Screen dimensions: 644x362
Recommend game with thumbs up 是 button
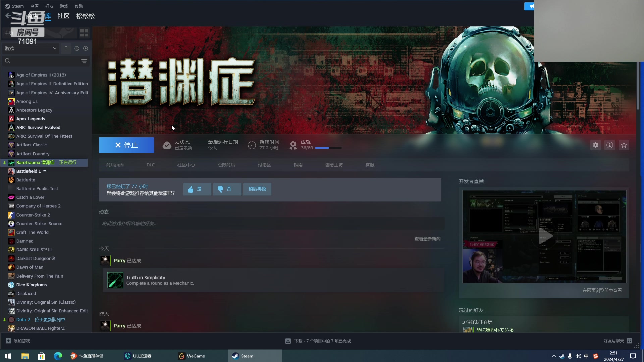coord(197,189)
